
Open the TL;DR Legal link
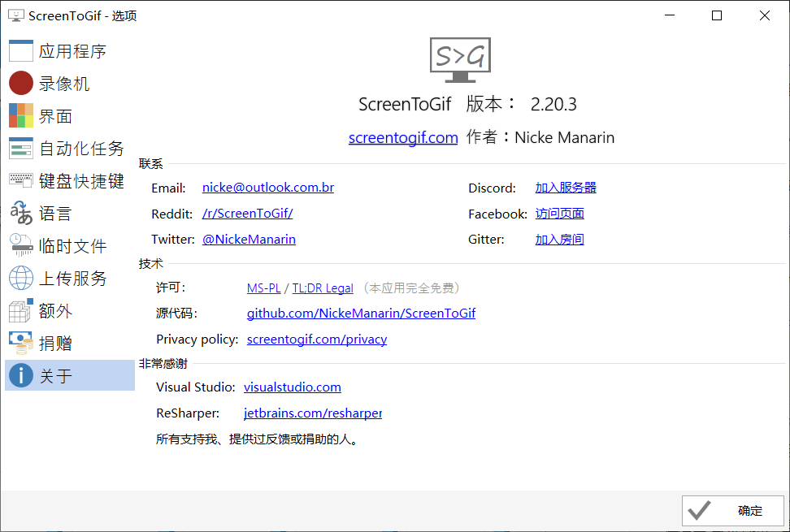coord(323,288)
